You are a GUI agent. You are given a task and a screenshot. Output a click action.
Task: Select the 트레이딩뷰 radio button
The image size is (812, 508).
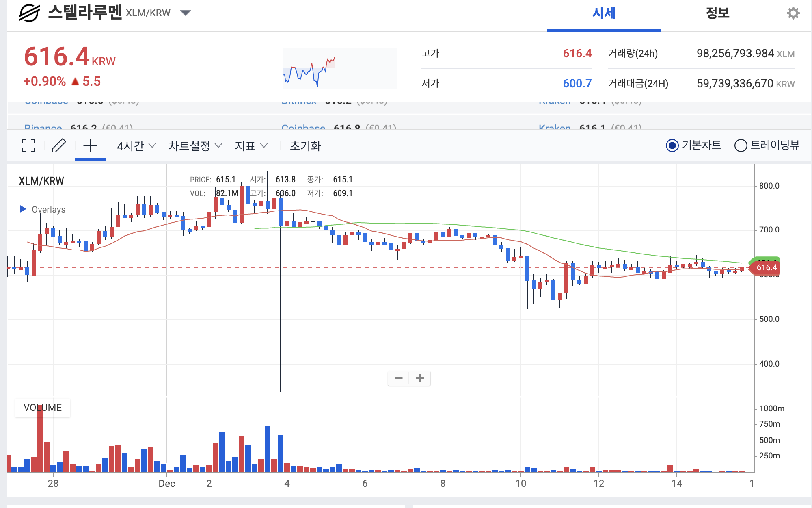tap(741, 145)
